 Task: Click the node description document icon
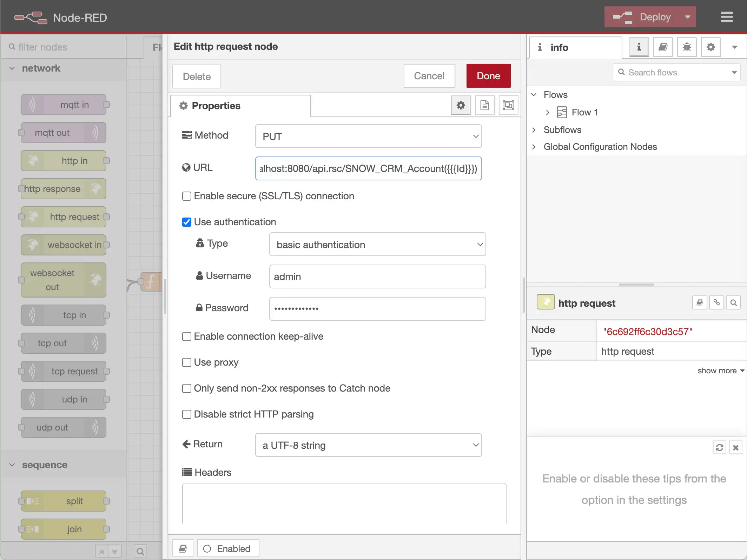coord(484,105)
